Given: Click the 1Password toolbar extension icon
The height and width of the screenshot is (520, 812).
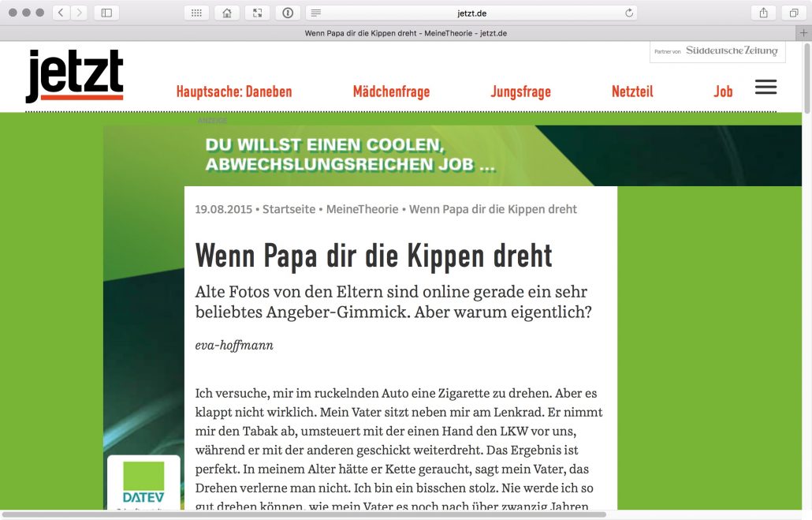Looking at the screenshot, I should pos(287,13).
